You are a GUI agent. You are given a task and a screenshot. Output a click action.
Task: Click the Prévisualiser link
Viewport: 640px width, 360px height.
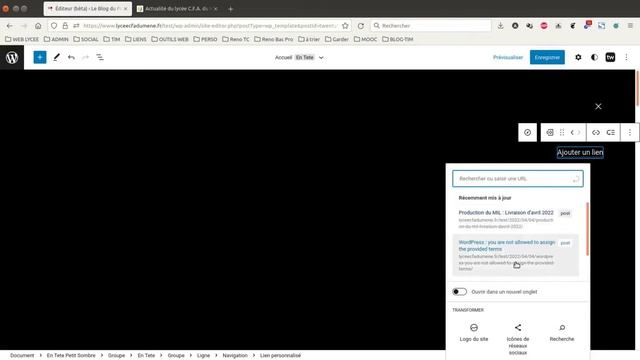click(x=508, y=58)
